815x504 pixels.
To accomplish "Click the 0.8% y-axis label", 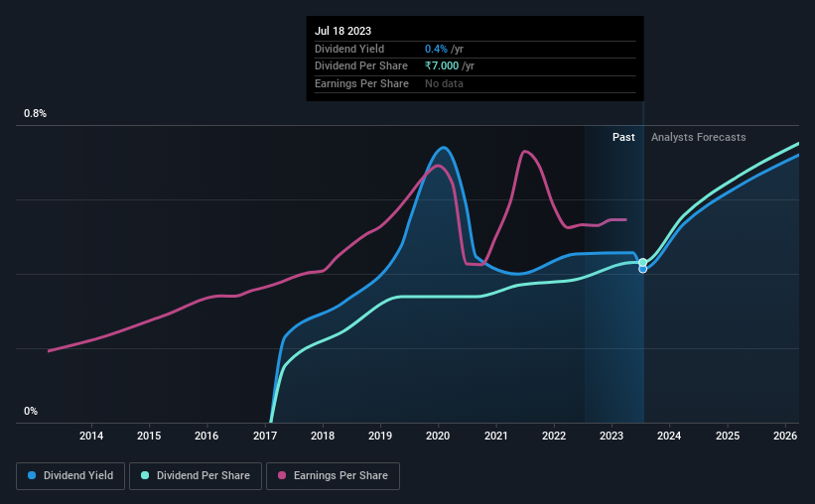I will point(36,114).
